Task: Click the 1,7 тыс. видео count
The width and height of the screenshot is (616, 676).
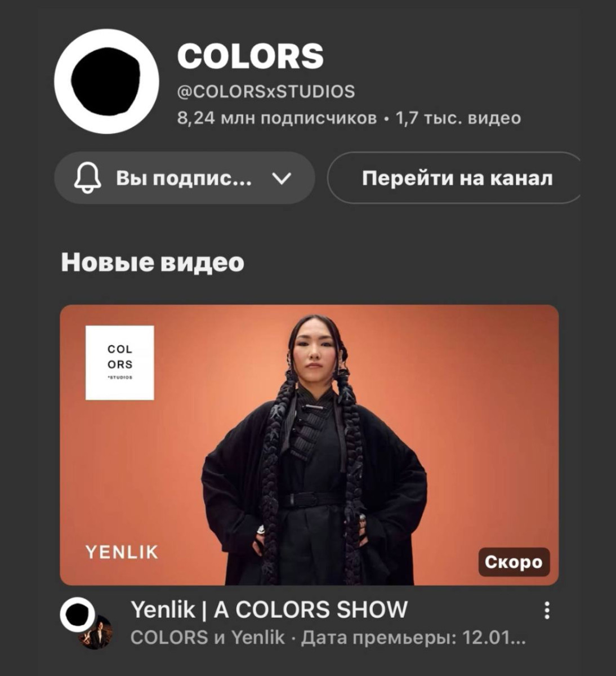Action: point(458,118)
